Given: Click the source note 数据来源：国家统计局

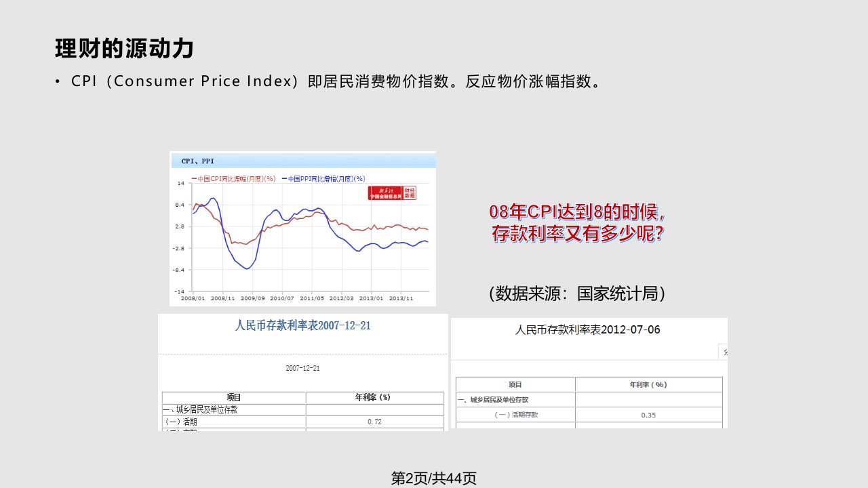Looking at the screenshot, I should coord(576,293).
